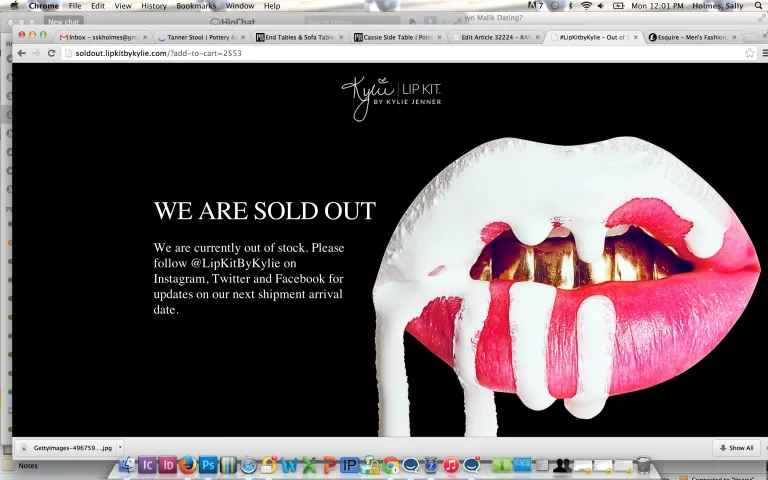Expand the GettyImages download options arrow

point(120,447)
